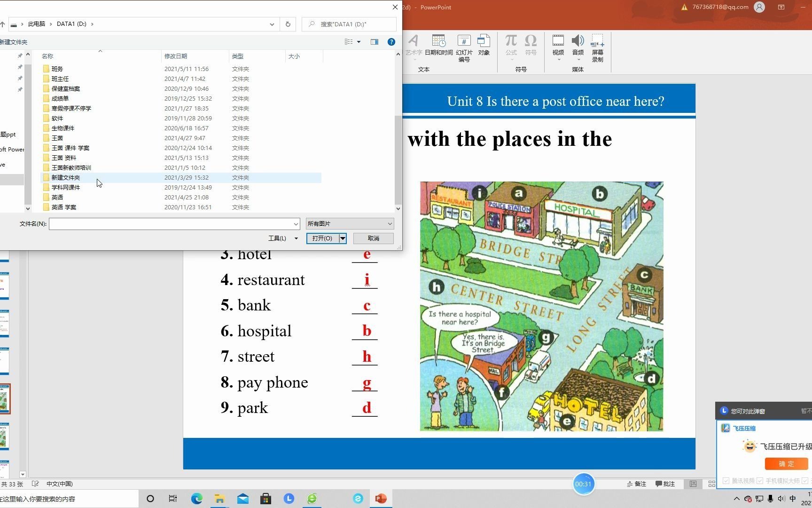Viewport: 812px width, 508px height.
Task: Open 批注 comments in status bar
Action: tap(665, 484)
